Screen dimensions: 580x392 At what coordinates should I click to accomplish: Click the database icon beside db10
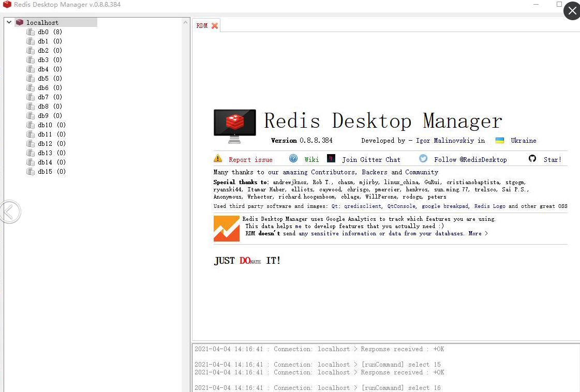pyautogui.click(x=31, y=125)
